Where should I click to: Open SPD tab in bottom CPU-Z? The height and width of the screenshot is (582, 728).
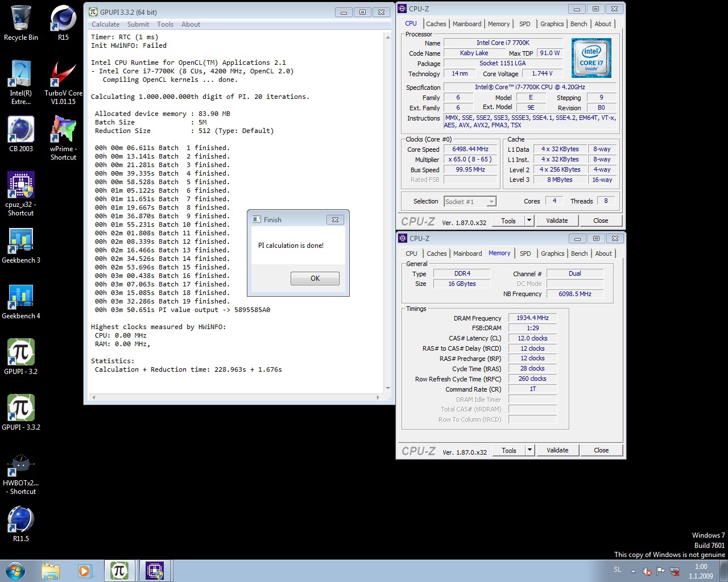[526, 253]
